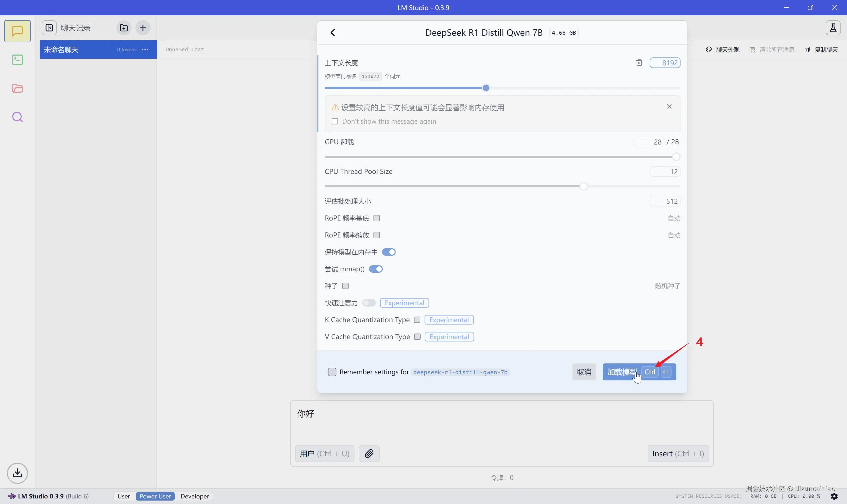This screenshot has height=504, width=847.
Task: Open the Developer terminal sidebar icon
Action: (x=17, y=60)
